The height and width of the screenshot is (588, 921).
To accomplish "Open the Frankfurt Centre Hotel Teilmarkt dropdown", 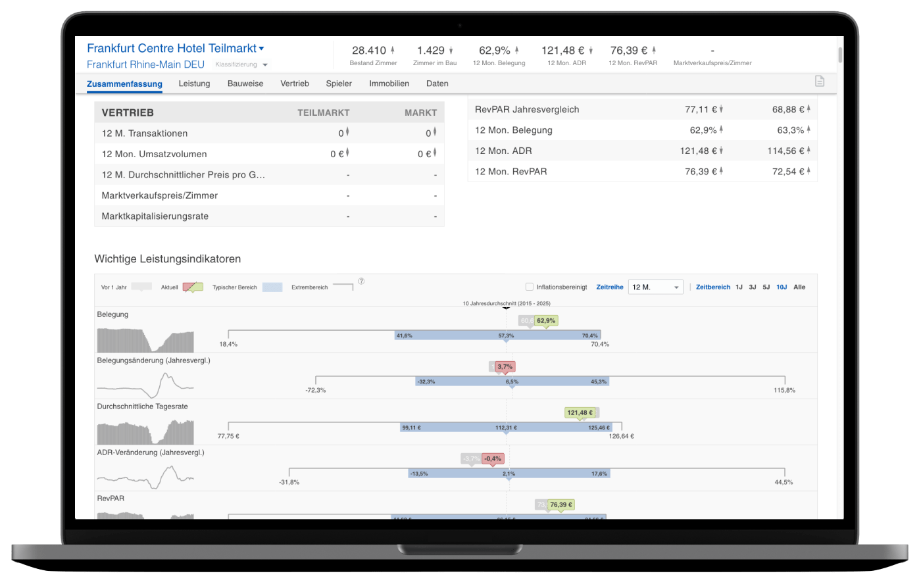I will [261, 49].
